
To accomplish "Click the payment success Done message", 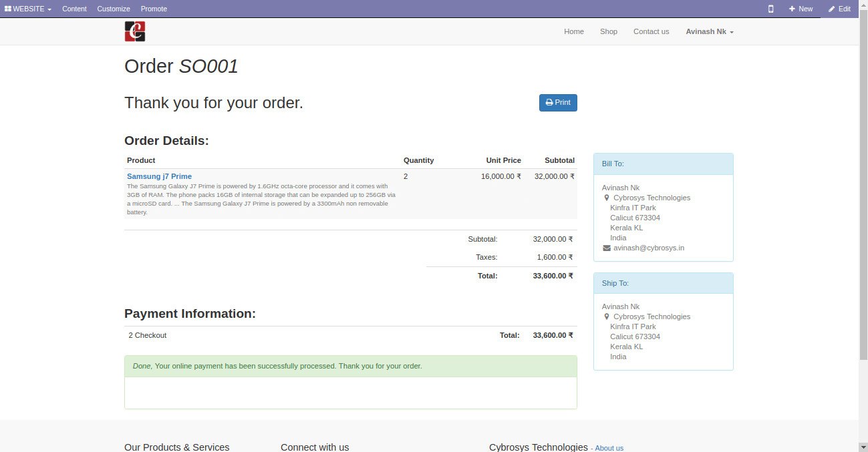I will point(351,367).
